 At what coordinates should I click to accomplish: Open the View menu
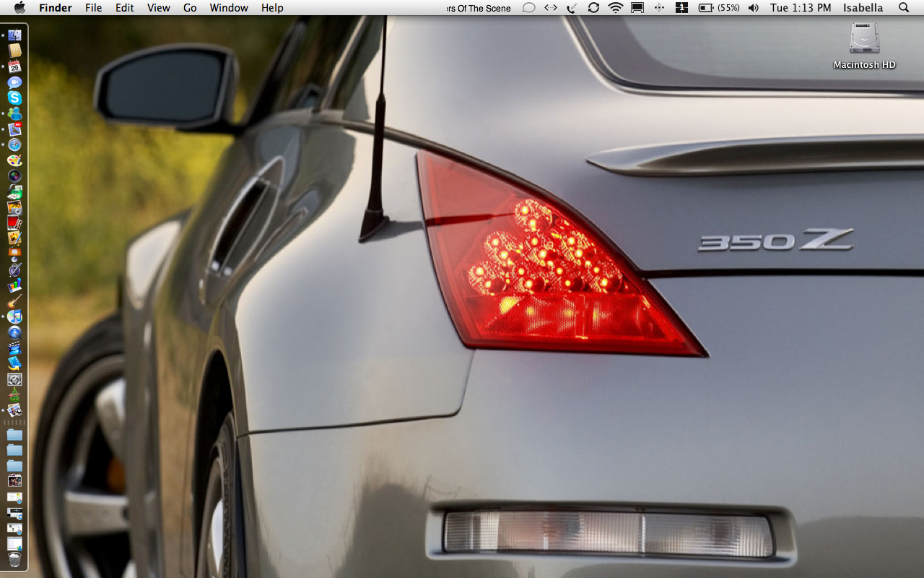[159, 8]
